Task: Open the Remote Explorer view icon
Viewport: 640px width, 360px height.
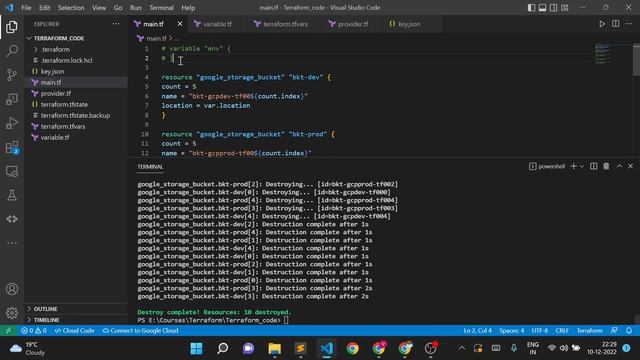Action: click(12, 99)
